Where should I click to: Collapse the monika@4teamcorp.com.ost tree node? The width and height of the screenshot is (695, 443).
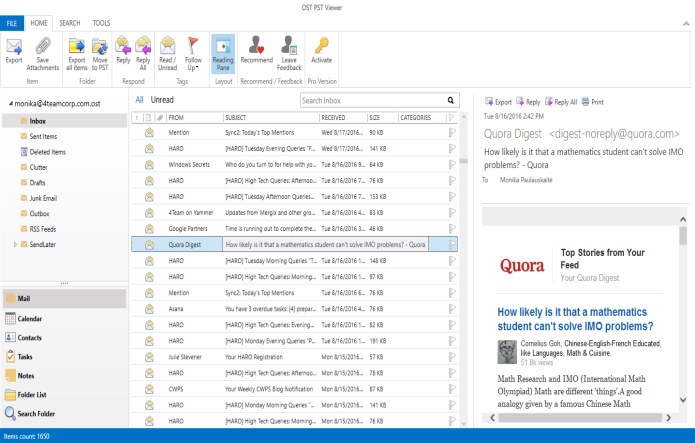point(11,103)
